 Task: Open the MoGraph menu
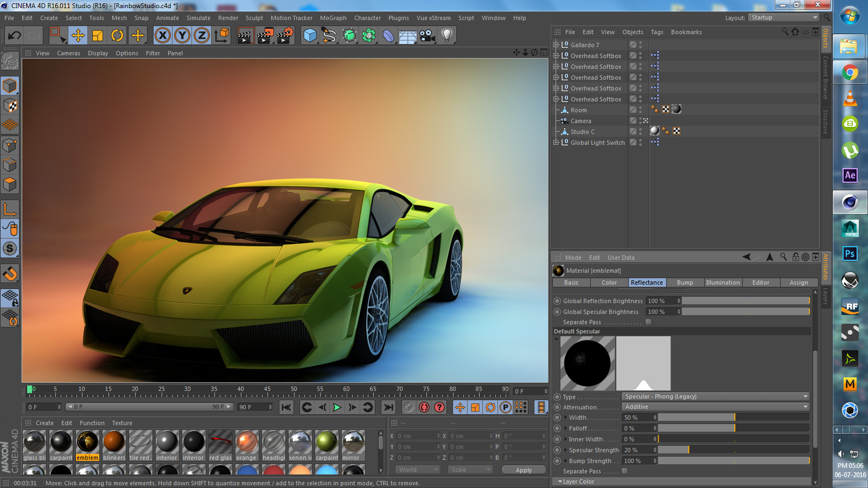pos(333,18)
